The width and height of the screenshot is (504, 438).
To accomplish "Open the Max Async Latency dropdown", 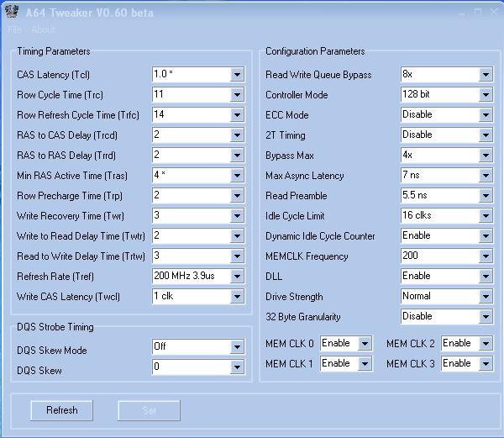I will pyautogui.click(x=486, y=176).
